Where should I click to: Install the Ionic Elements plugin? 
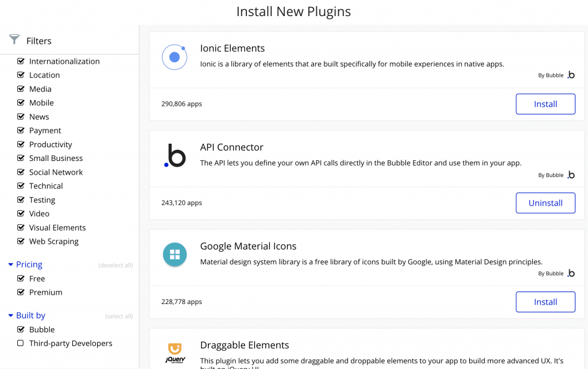[x=545, y=104]
